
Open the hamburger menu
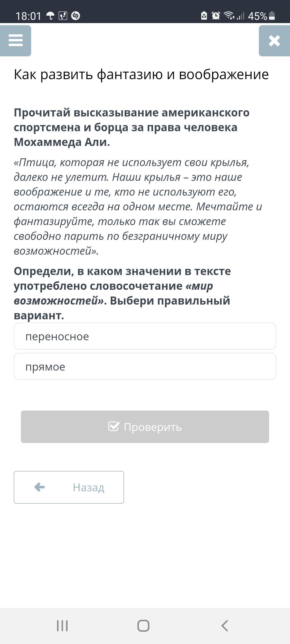pyautogui.click(x=16, y=41)
